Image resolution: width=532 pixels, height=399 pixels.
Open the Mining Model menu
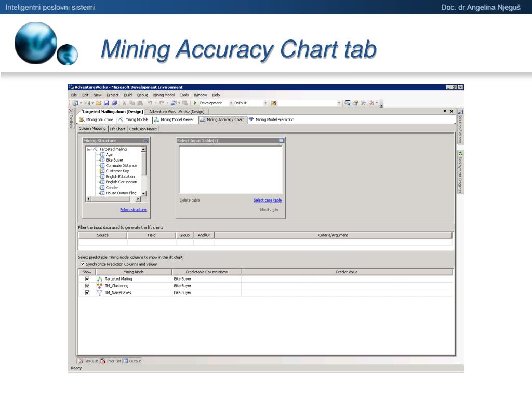[x=164, y=95]
